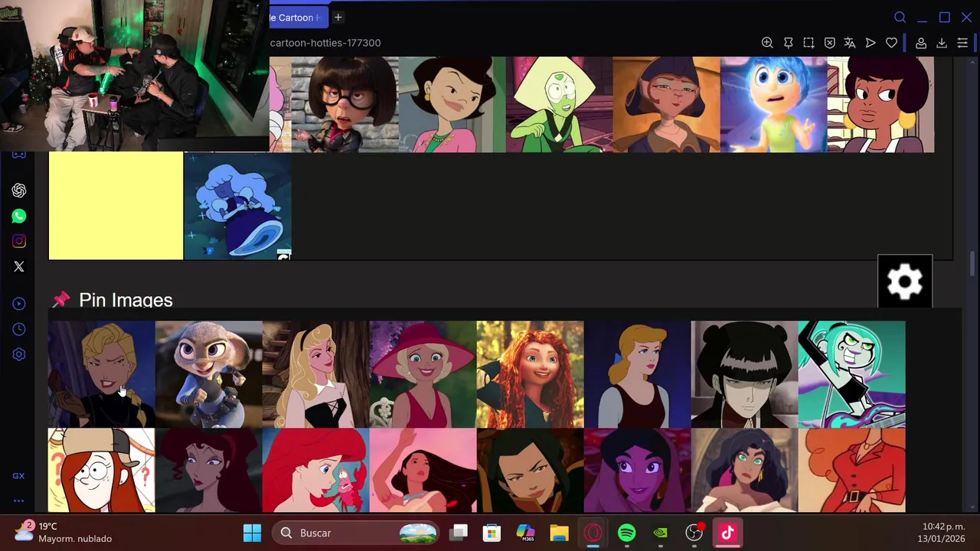This screenshot has width=980, height=551.
Task: Open the sidebar three-dots menu
Action: [x=18, y=501]
